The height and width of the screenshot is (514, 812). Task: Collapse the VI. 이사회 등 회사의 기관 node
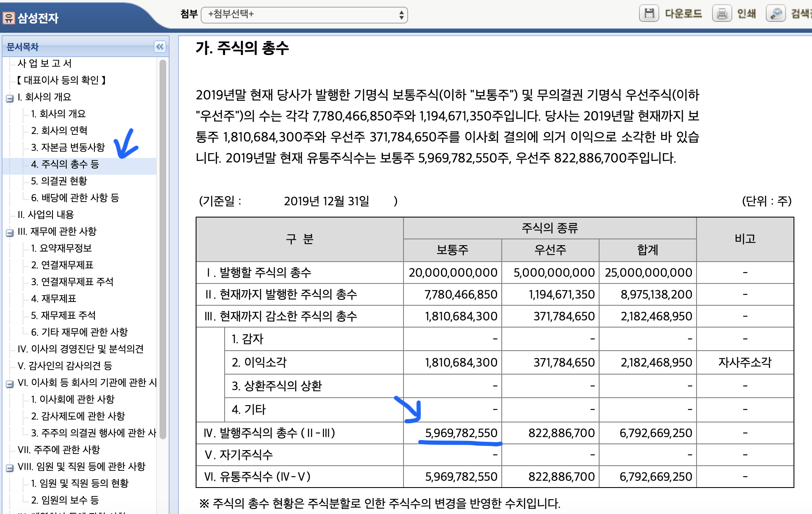(x=10, y=384)
